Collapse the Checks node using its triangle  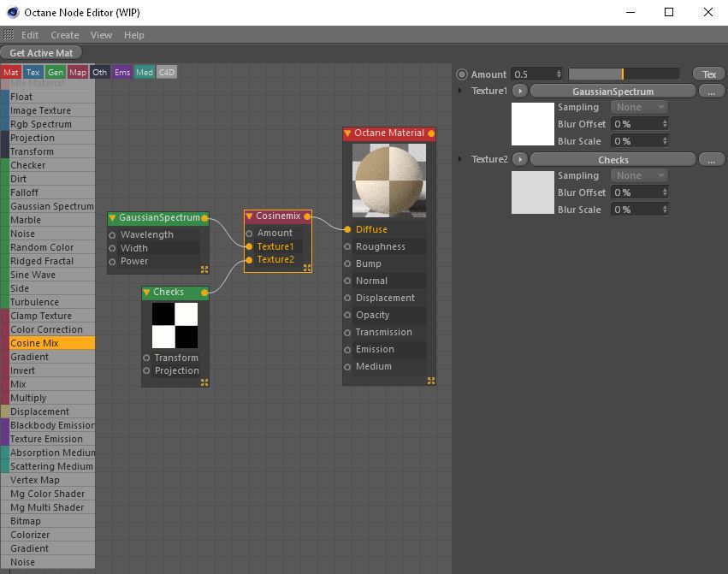[146, 293]
